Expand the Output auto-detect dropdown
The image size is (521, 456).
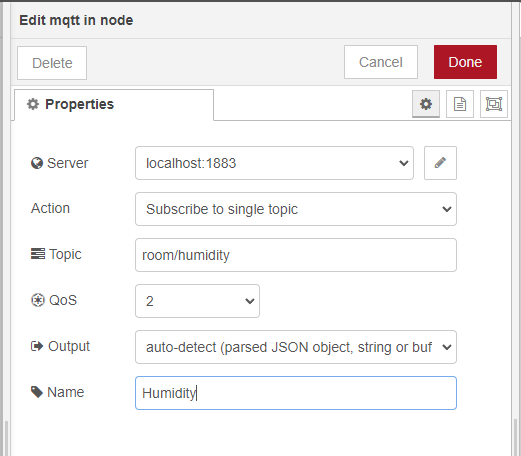pyautogui.click(x=296, y=347)
